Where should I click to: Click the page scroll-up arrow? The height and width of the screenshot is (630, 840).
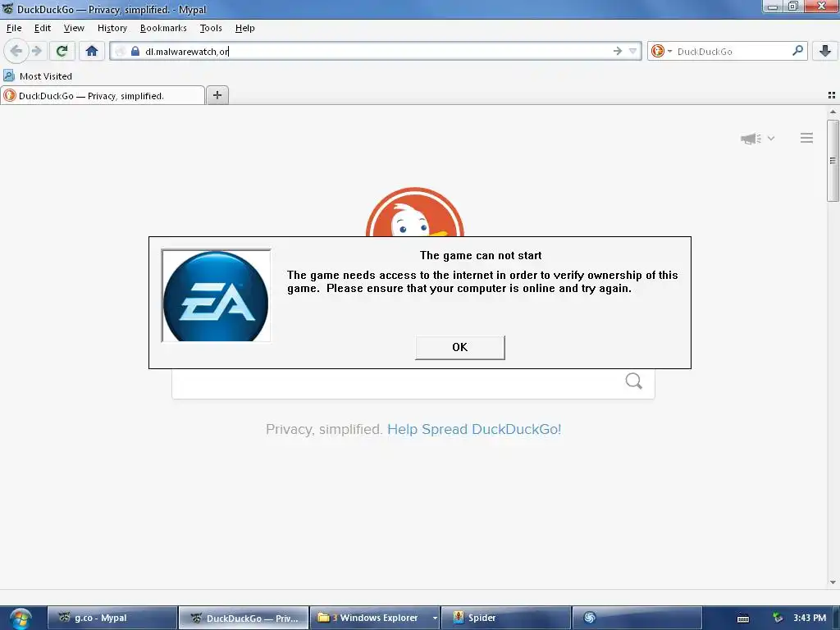point(833,112)
